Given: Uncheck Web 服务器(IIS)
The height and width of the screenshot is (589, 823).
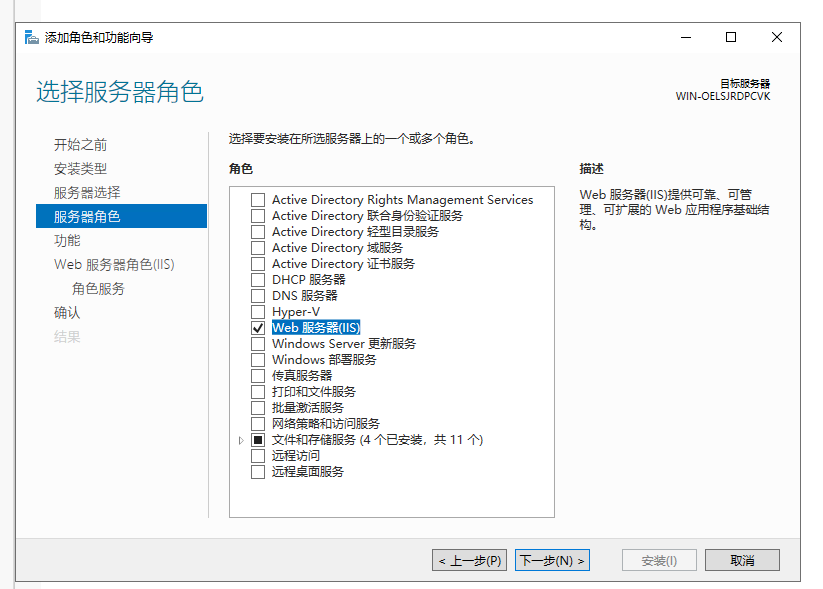Looking at the screenshot, I should [x=257, y=327].
